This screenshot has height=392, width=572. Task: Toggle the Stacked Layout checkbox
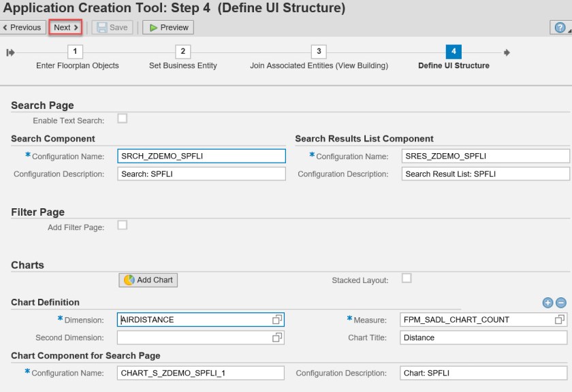[x=407, y=278]
